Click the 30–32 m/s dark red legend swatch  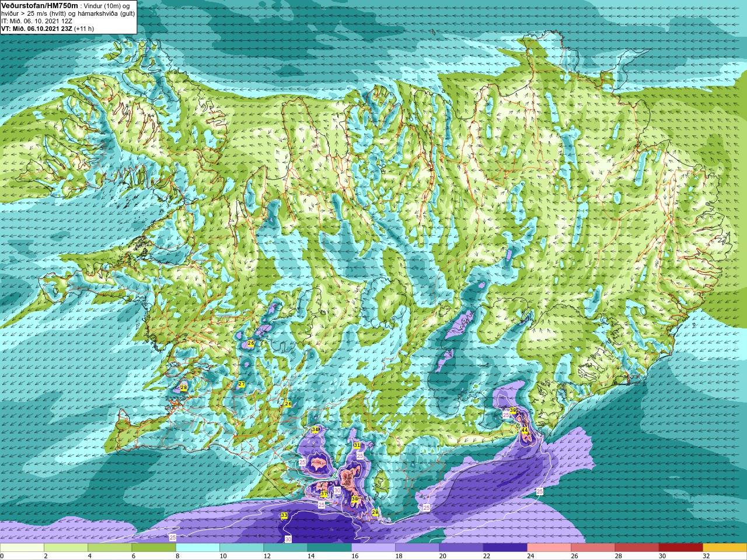681,548
